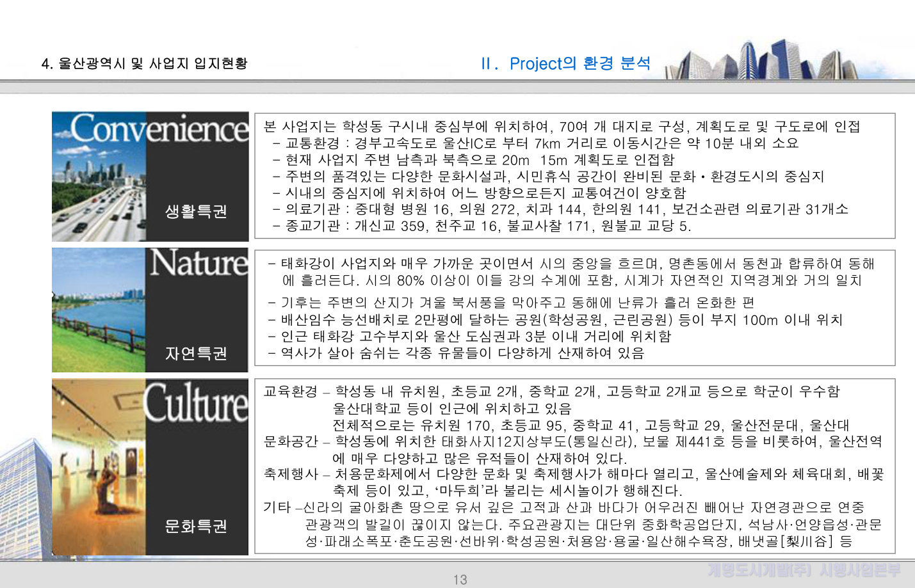The height and width of the screenshot is (588, 915).
Task: Click footer text '계명도시개발(주) 시행사업본부'
Action: 804,569
